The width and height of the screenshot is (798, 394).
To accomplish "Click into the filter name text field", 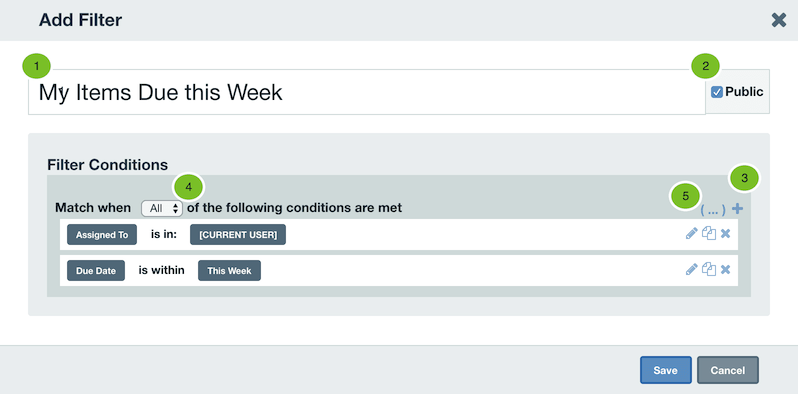I will [x=366, y=92].
